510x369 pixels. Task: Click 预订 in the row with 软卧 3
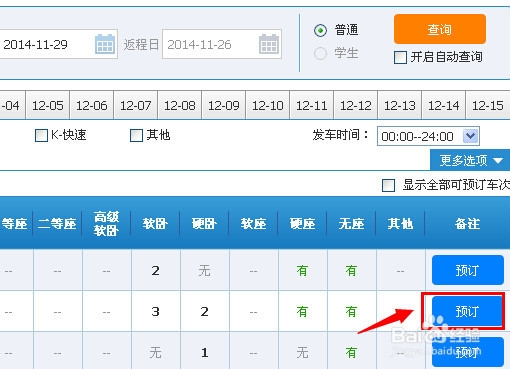468,312
